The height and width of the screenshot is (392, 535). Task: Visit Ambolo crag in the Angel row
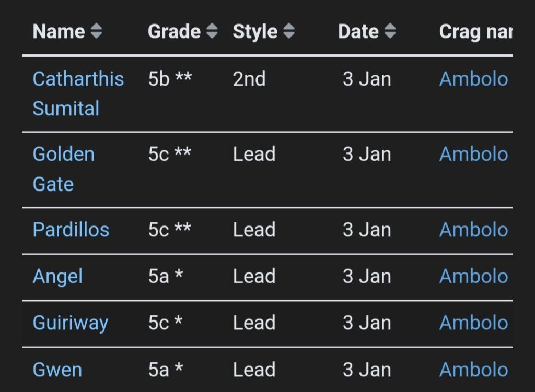click(x=473, y=276)
